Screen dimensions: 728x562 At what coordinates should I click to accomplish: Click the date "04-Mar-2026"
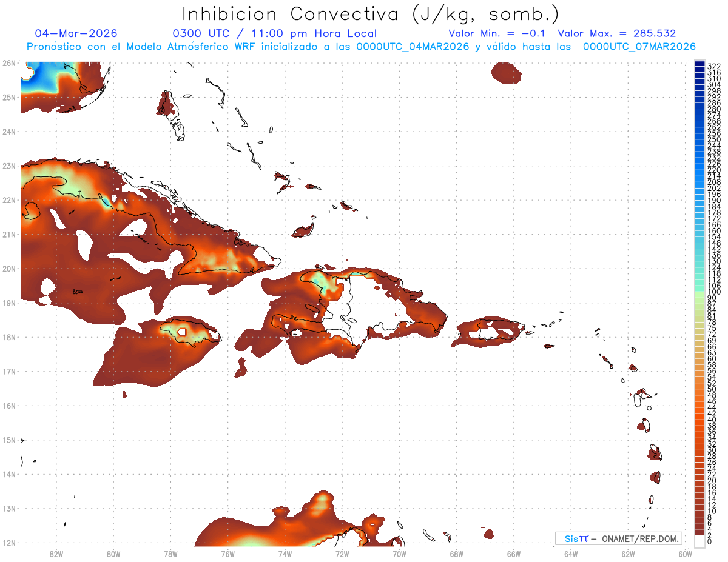76,33
